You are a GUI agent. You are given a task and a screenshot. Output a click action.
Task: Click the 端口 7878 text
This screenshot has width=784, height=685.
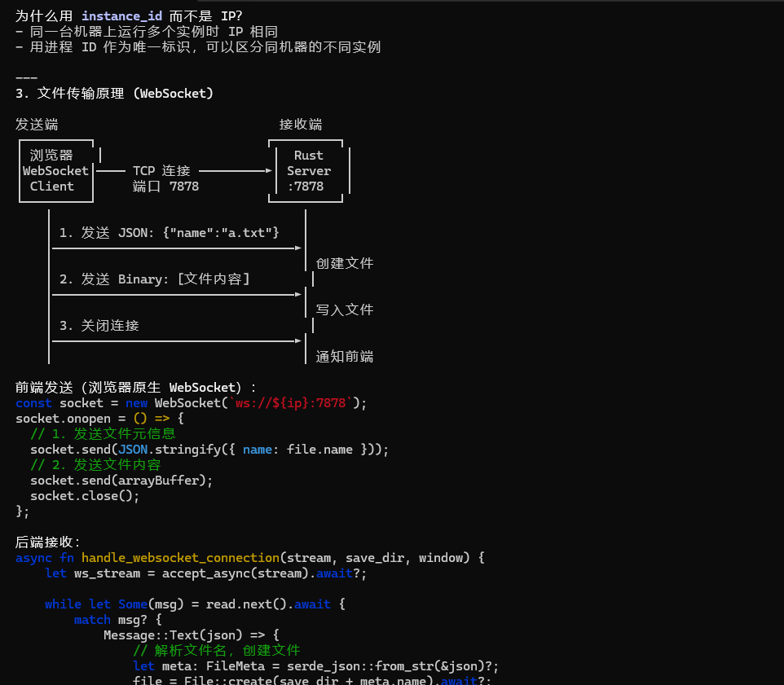click(x=165, y=187)
